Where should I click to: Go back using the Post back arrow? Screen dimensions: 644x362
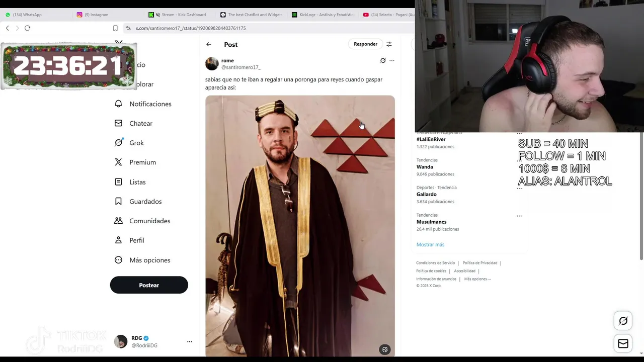(x=209, y=44)
